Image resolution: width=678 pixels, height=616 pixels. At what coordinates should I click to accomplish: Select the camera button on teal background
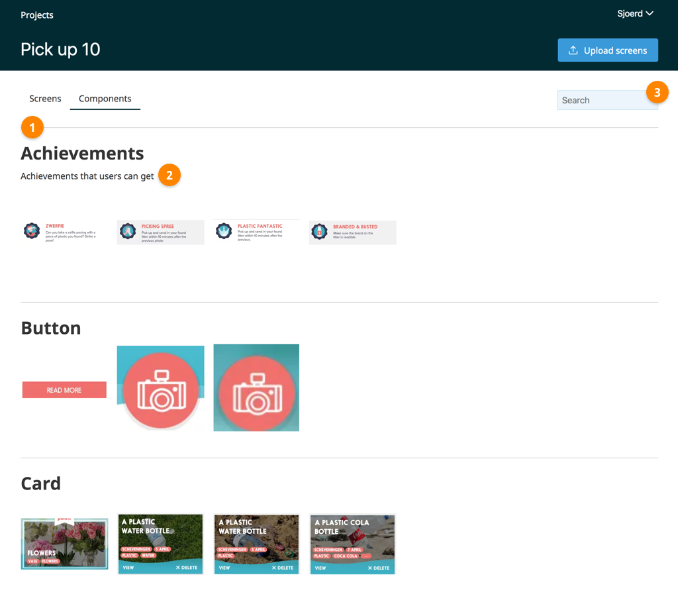point(256,388)
